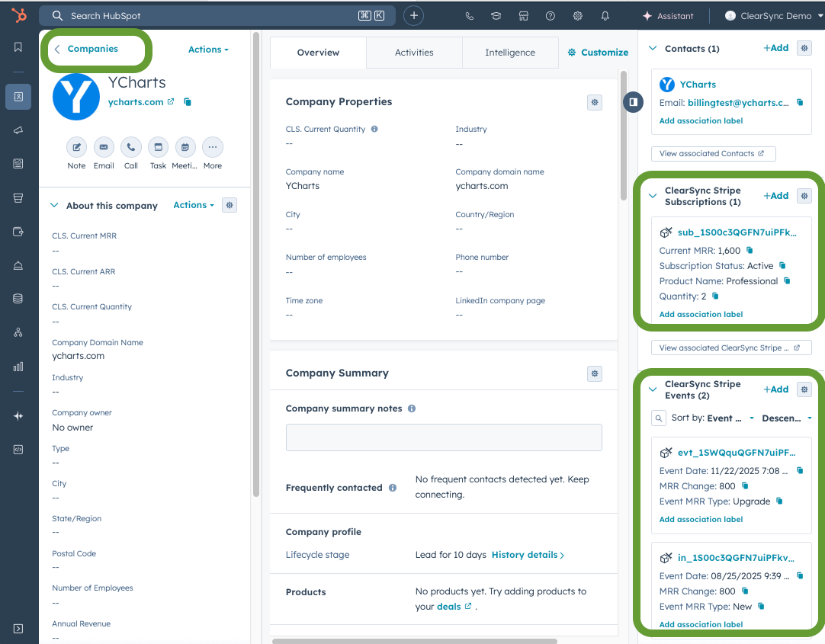Expand the sidebar with bottom arrow icon
This screenshot has width=825, height=644.
pos(18,628)
